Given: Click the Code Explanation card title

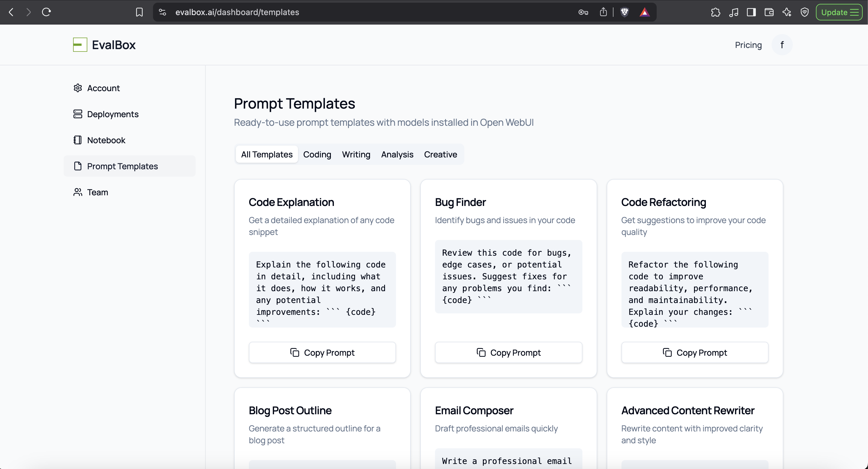Looking at the screenshot, I should 292,202.
